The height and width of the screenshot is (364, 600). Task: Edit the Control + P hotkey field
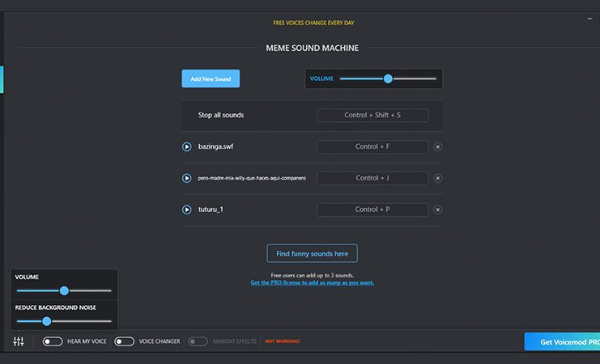[372, 210]
